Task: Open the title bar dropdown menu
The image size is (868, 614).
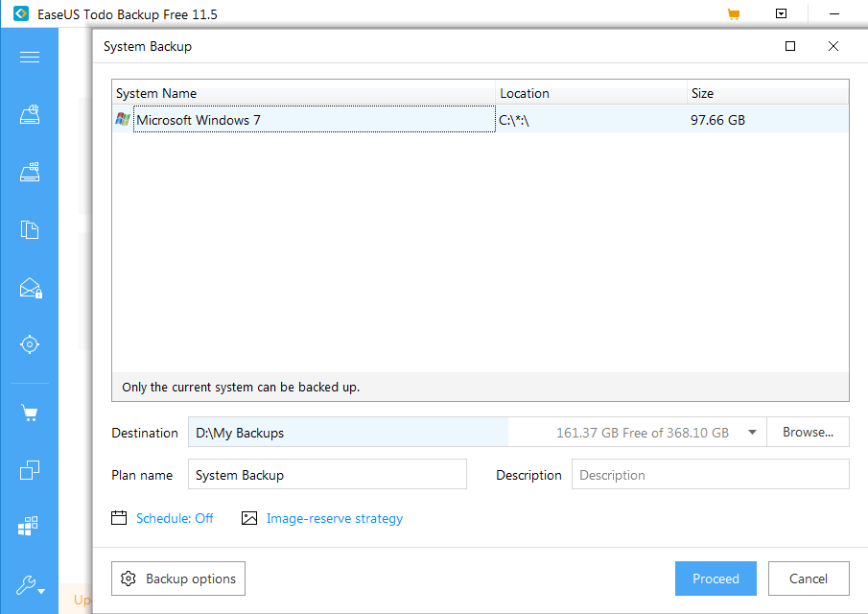Action: 782,14
